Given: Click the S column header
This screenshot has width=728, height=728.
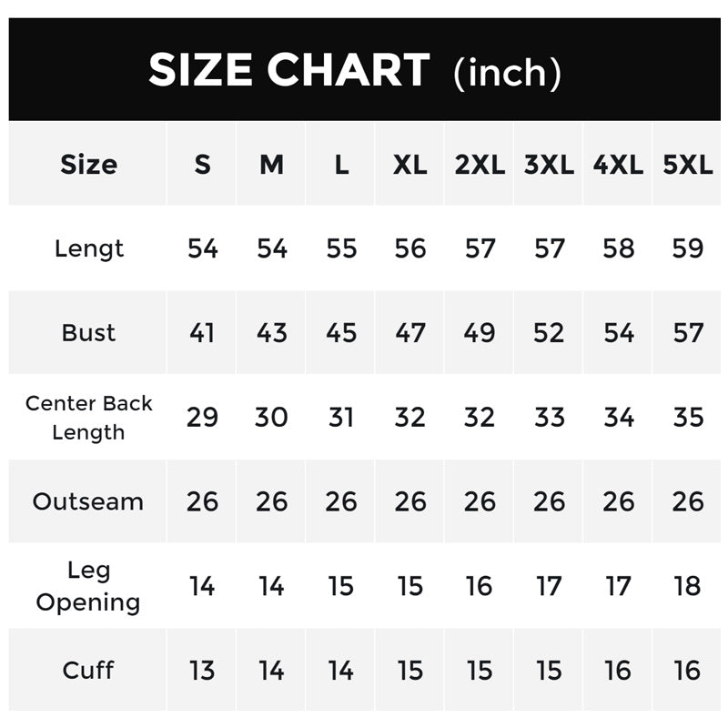Looking at the screenshot, I should (202, 165).
